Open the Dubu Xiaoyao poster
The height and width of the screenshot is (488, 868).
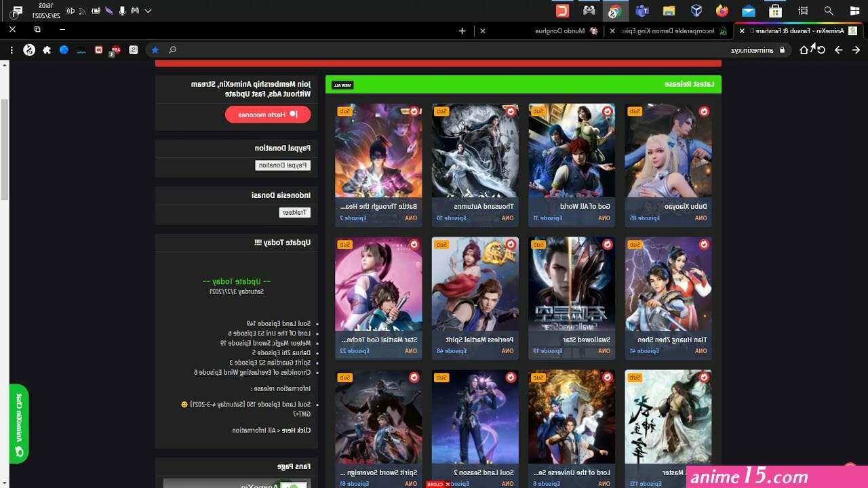pyautogui.click(x=669, y=150)
